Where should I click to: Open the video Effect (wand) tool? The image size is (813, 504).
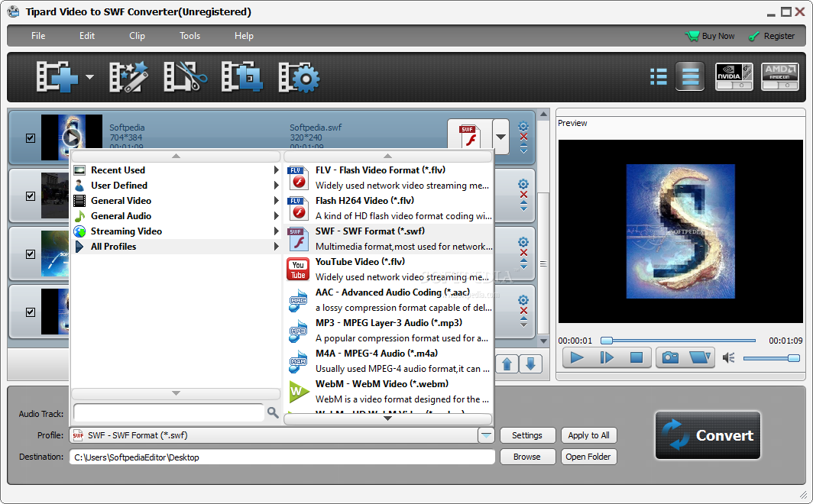pos(128,76)
